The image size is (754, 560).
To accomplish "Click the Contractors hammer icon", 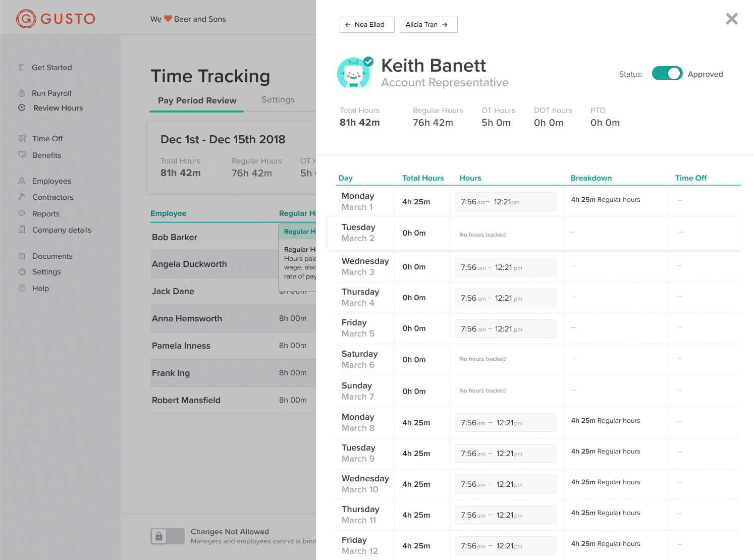I will coord(22,197).
